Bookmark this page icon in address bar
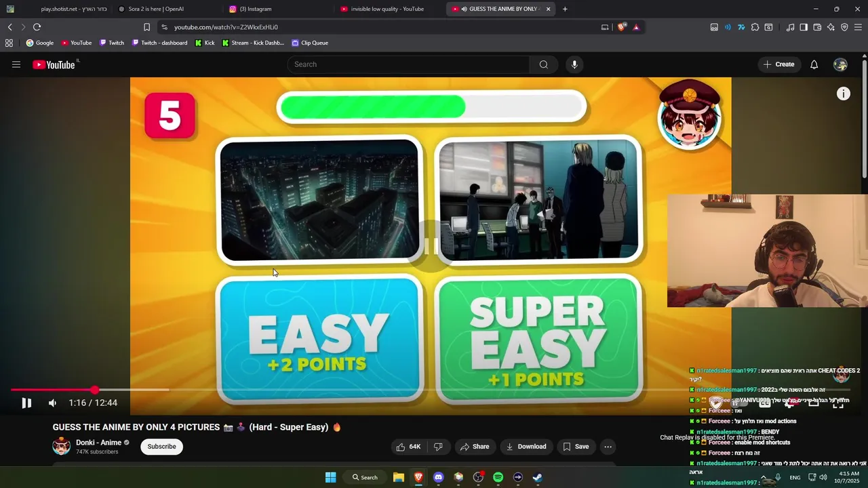868x488 pixels. pyautogui.click(x=146, y=27)
